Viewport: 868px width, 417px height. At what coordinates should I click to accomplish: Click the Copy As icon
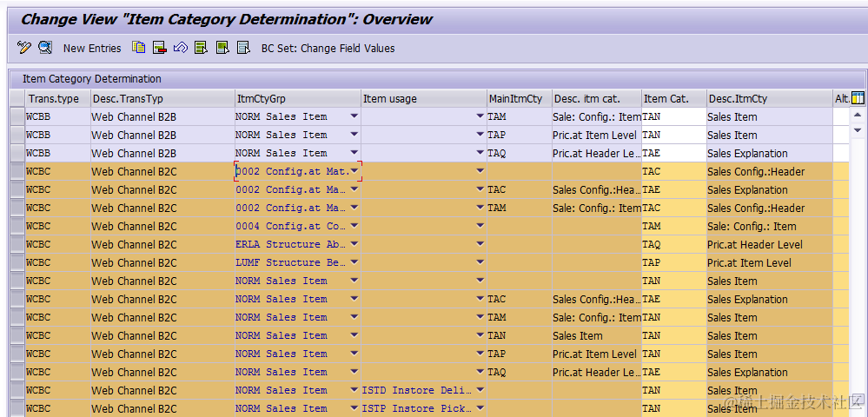point(138,48)
